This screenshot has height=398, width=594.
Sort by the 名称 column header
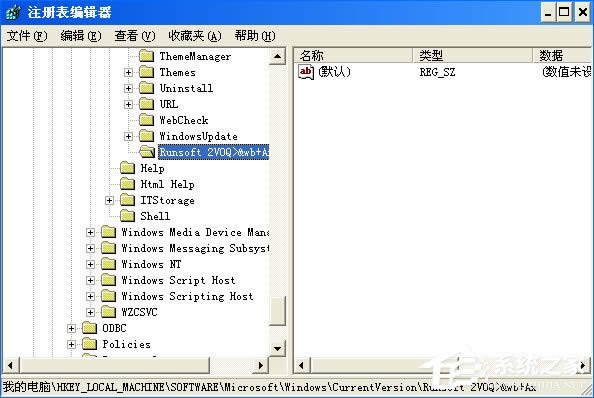[x=353, y=56]
